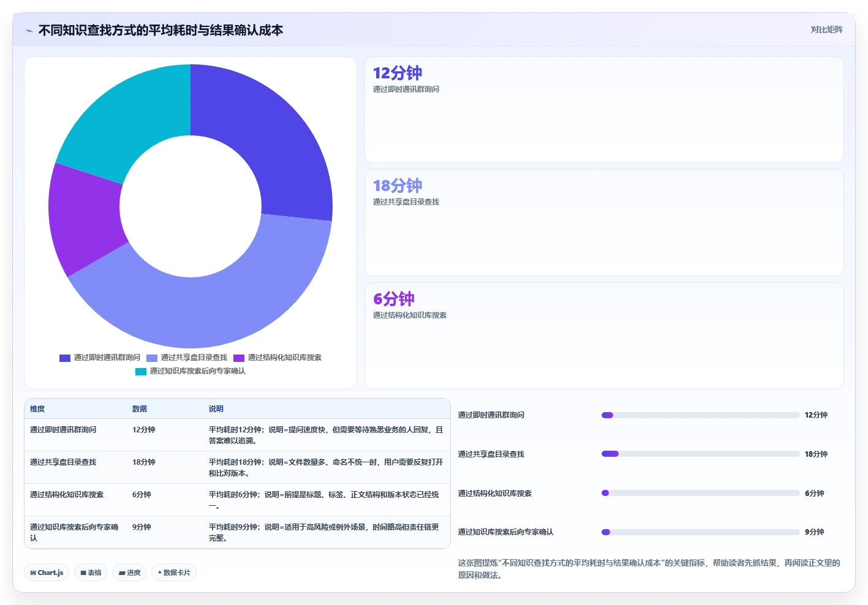Click the small icon beside the page title
This screenshot has height=605, width=868.
click(x=29, y=31)
